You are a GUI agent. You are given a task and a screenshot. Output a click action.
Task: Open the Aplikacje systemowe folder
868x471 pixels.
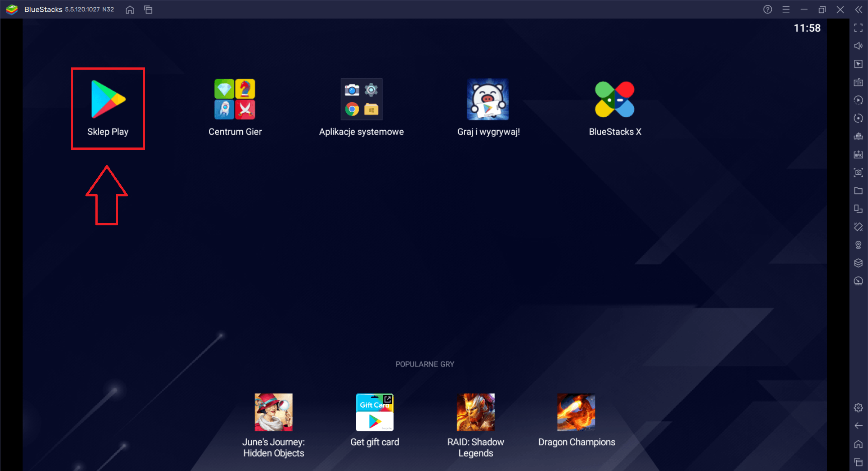(x=361, y=108)
